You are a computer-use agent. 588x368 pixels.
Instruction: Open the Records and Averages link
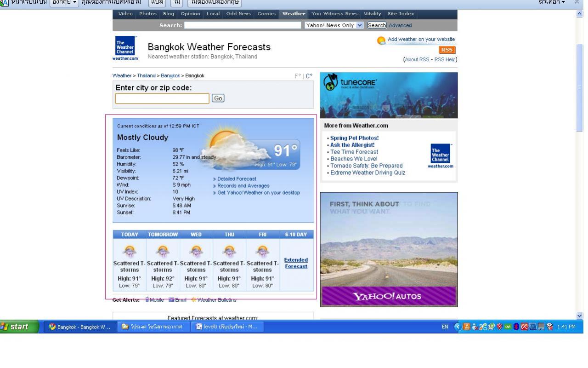243,185
